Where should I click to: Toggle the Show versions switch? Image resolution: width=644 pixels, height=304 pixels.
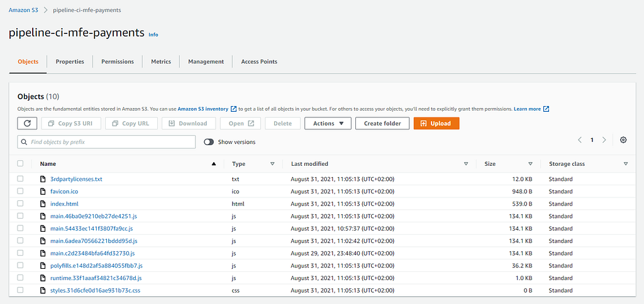tap(209, 142)
